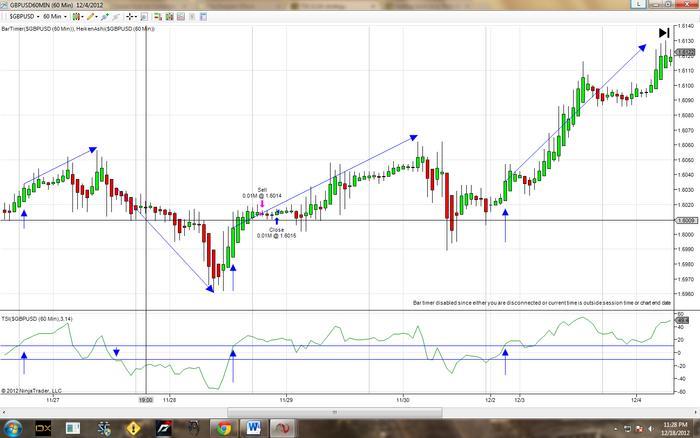This screenshot has width=700, height=438.
Task: Click the chart style candlestick icon
Action: (x=76, y=17)
